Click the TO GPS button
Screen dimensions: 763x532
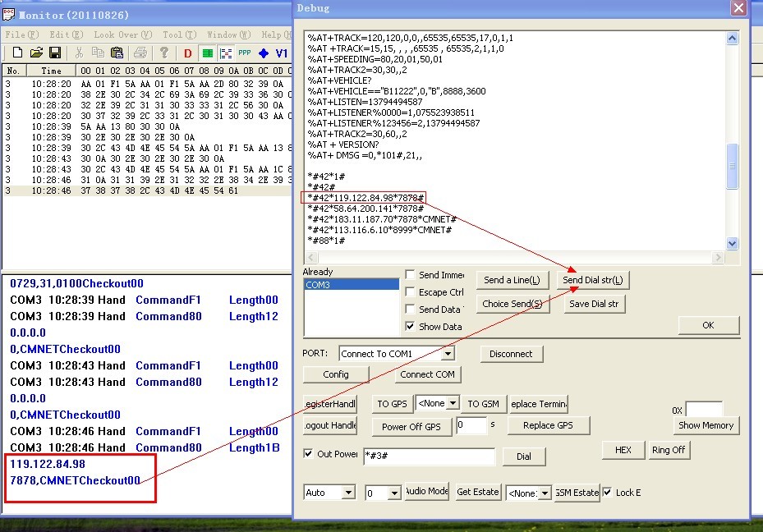392,404
